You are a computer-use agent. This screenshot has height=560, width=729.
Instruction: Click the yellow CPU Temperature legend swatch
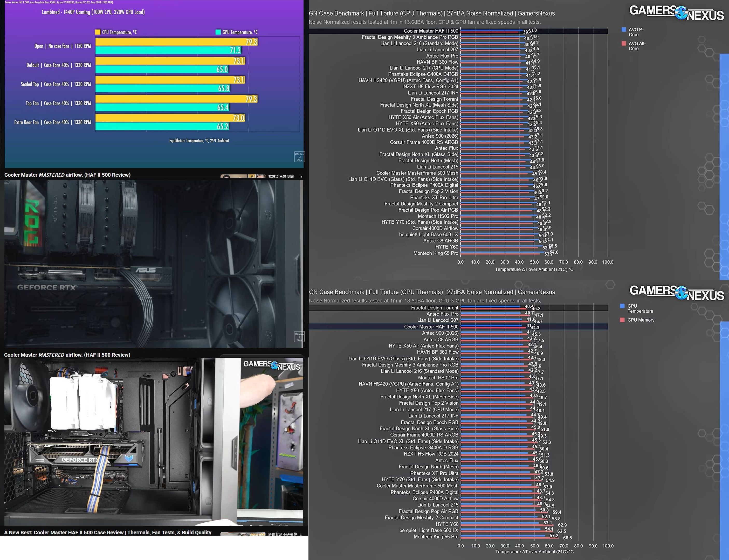(x=98, y=32)
